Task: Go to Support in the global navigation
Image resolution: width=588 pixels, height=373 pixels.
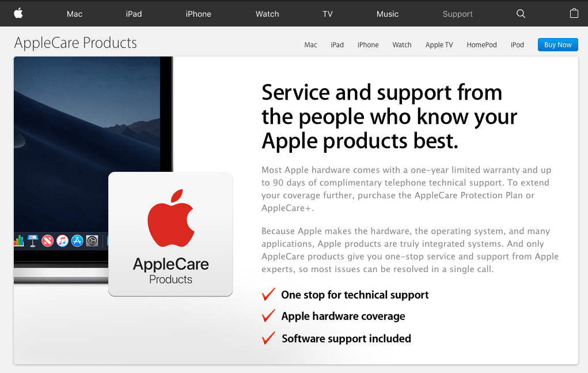Action: pyautogui.click(x=457, y=14)
